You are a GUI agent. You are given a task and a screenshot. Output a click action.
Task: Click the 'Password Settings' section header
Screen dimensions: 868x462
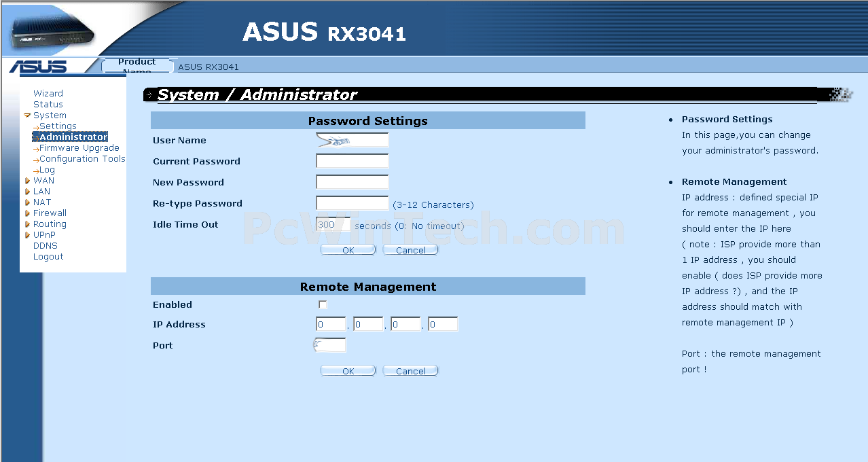[368, 121]
